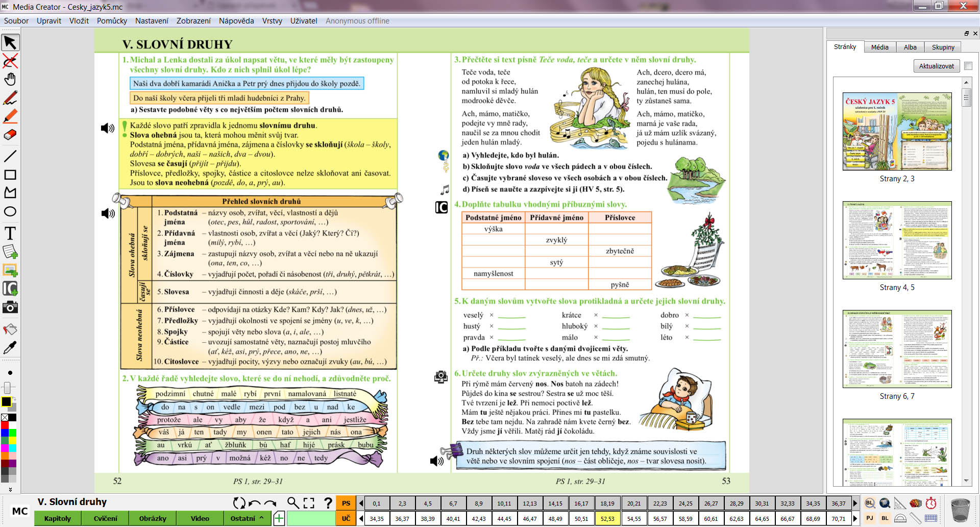Click the orange BL button next to PJ
Image resolution: width=980 pixels, height=527 pixels.
[x=885, y=518]
